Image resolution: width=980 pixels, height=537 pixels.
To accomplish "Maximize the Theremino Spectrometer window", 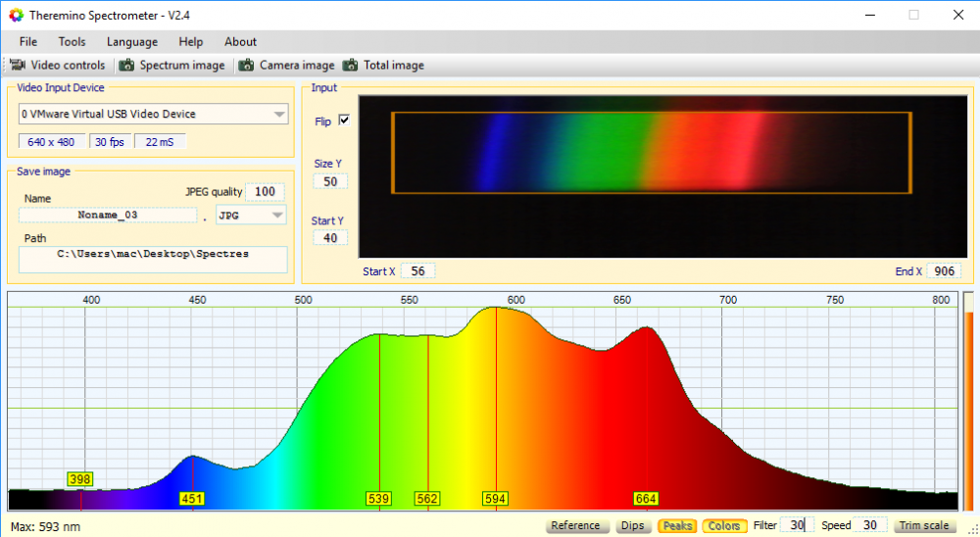I will (x=913, y=15).
